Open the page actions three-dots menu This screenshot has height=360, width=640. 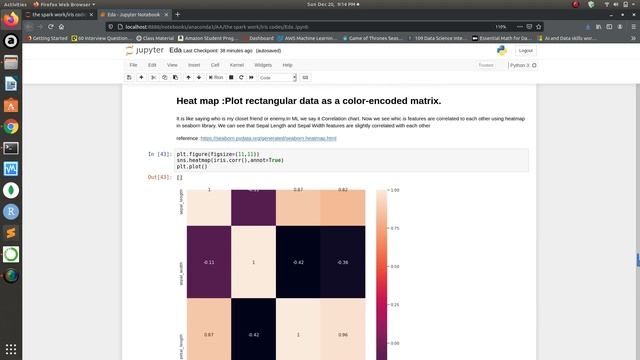(x=520, y=27)
